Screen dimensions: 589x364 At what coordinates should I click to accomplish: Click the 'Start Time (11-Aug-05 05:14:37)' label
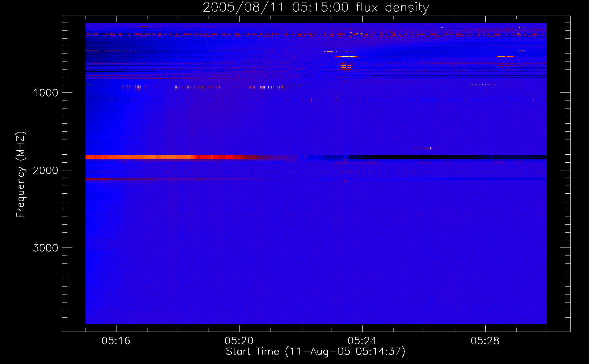coord(316,352)
